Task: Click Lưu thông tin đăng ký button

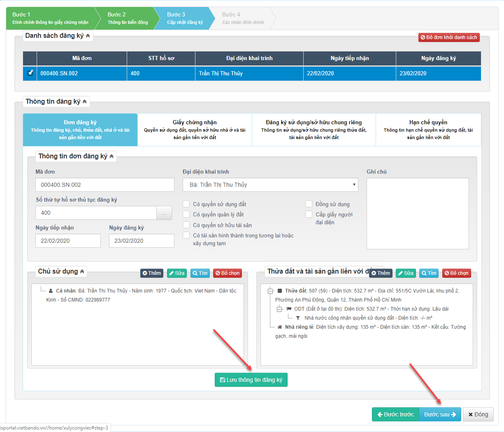Action: (x=251, y=380)
